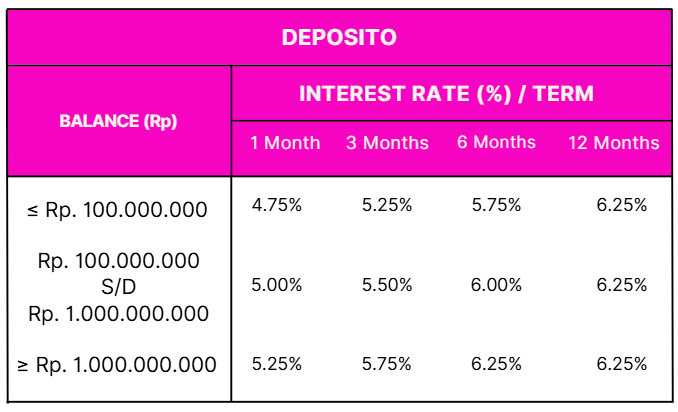Select 5.75% in the 6 Months column
Viewport: 678px width, 412px height.
(496, 206)
